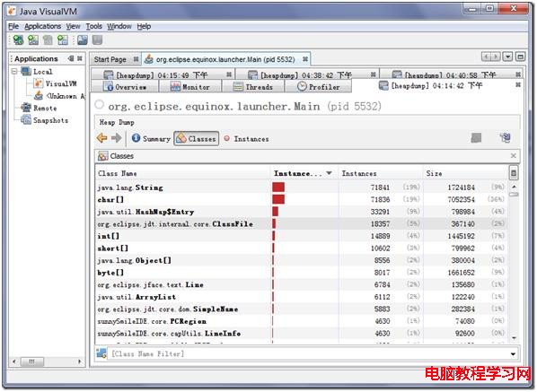Viewport: 537px width, 392px height.
Task: Close heapdump 04:15:49 tab
Action: click(x=229, y=74)
